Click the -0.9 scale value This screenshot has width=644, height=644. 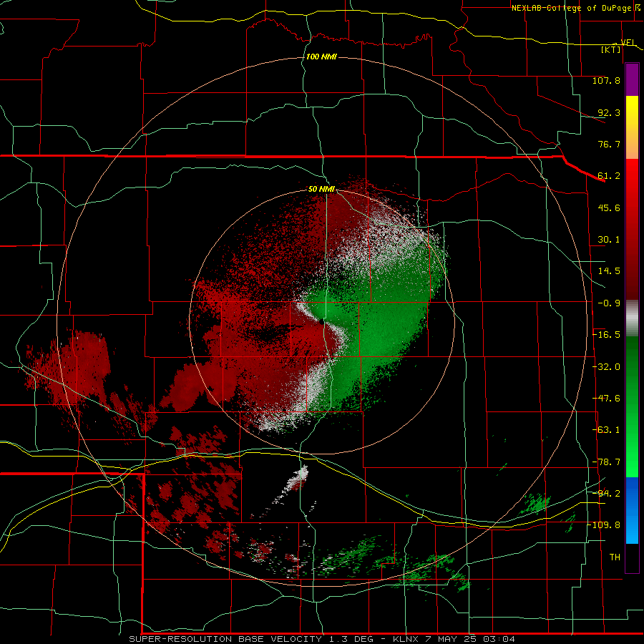pos(609,303)
